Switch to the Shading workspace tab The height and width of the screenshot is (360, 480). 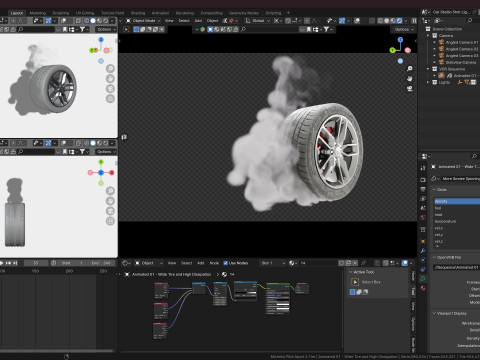click(x=138, y=13)
